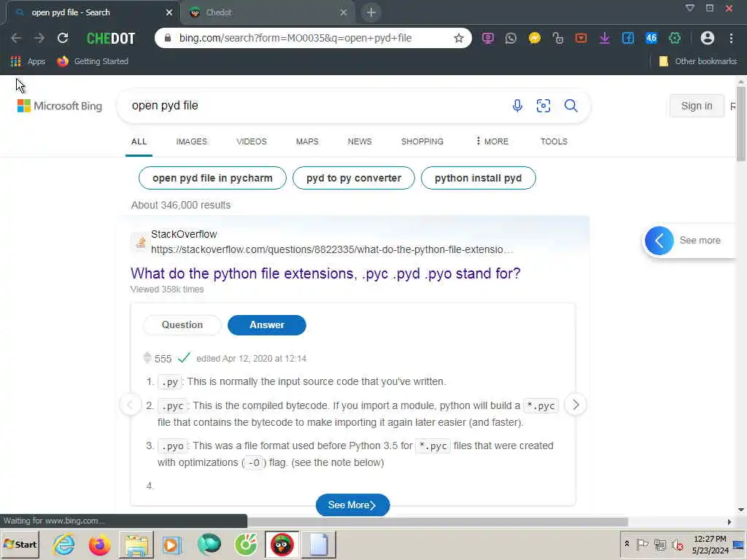Viewport: 747px width, 560px height.
Task: Open the media player from the taskbar
Action: [x=172, y=545]
